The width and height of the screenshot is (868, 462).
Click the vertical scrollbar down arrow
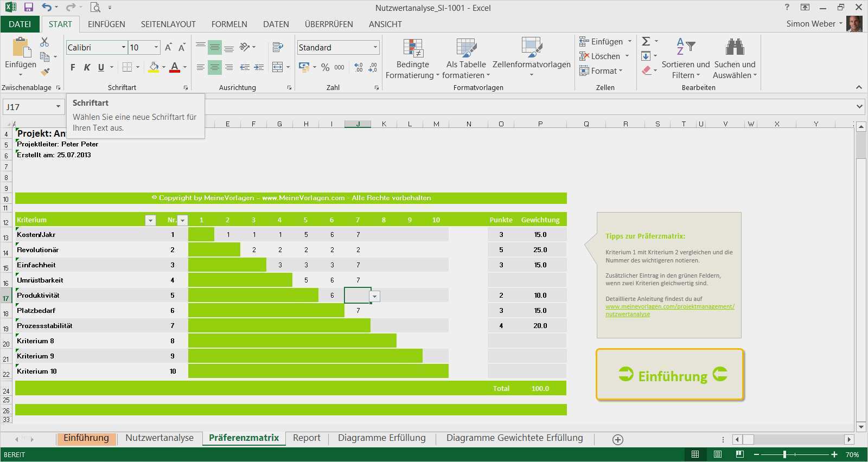click(861, 427)
